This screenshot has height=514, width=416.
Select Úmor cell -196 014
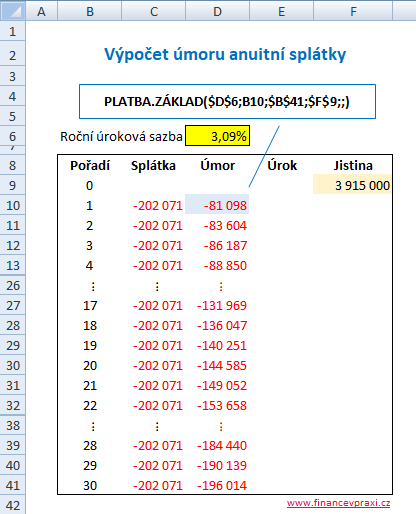217,485
